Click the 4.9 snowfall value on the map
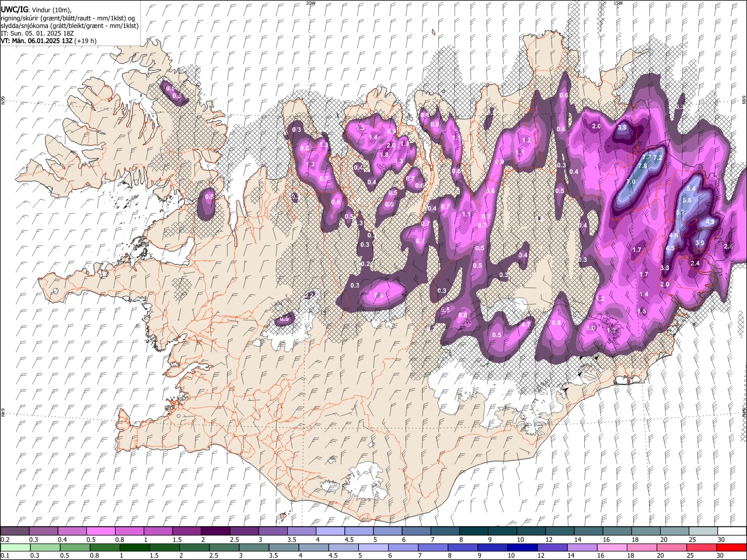747x560 pixels. click(x=710, y=222)
